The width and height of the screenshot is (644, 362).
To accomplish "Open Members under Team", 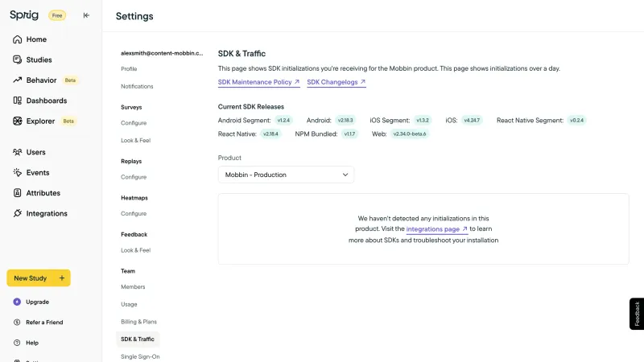I will pos(133,287).
